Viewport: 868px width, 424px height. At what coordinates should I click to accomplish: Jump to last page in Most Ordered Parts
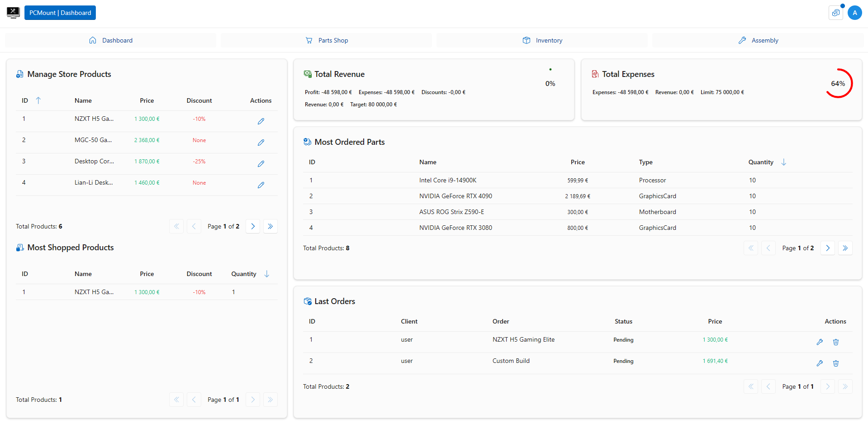845,248
